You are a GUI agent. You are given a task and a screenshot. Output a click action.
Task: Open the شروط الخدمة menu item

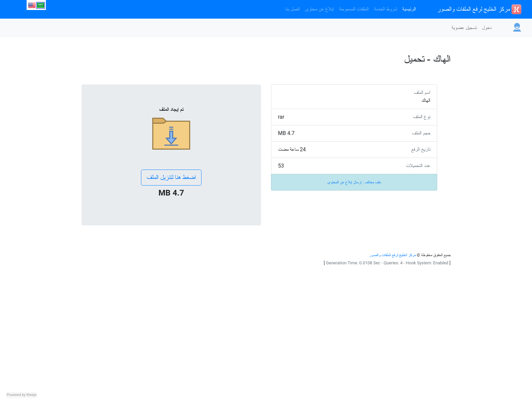coord(385,9)
